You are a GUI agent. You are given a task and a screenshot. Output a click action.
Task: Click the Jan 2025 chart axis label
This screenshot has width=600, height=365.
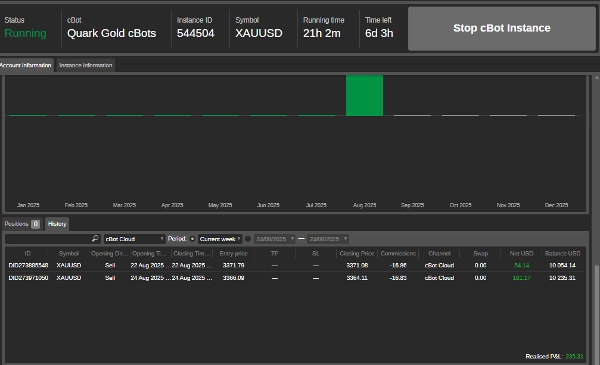coord(28,205)
